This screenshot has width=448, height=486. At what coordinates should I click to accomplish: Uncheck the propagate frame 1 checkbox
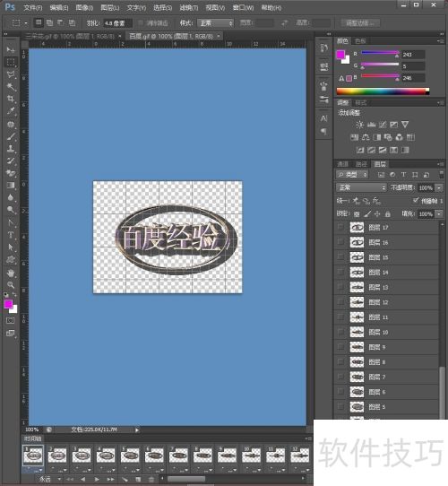416,201
